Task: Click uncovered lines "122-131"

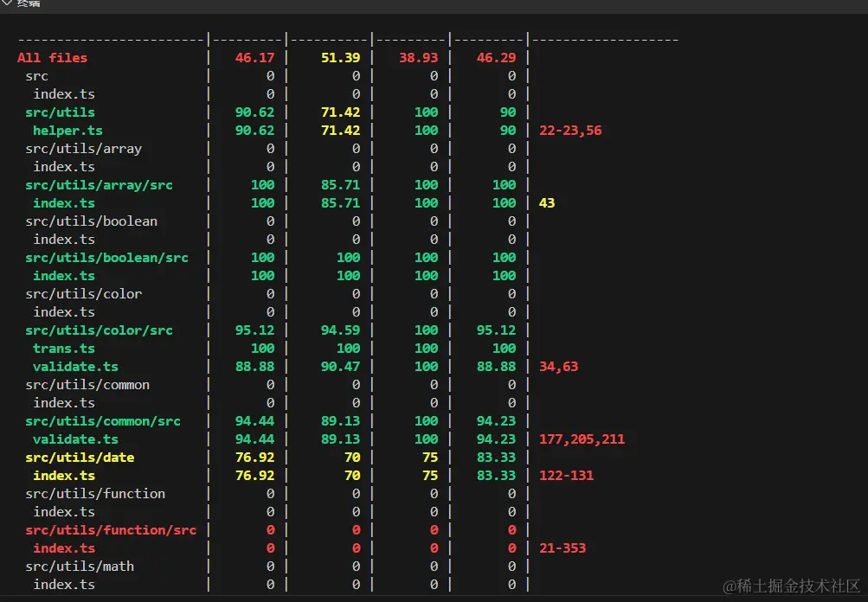Action: 566,476
